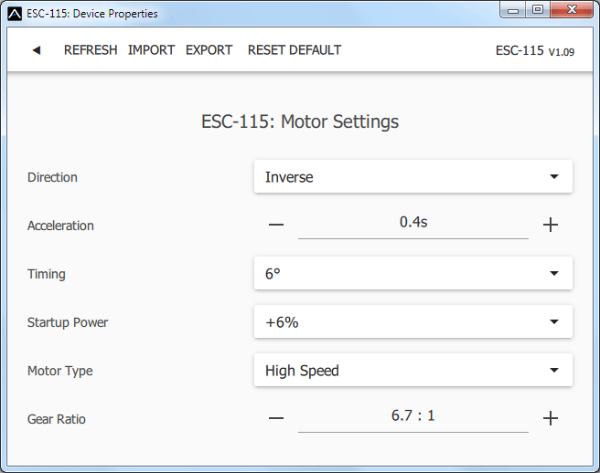The image size is (600, 473).
Task: Click IMPORT to load settings
Action: (x=151, y=50)
